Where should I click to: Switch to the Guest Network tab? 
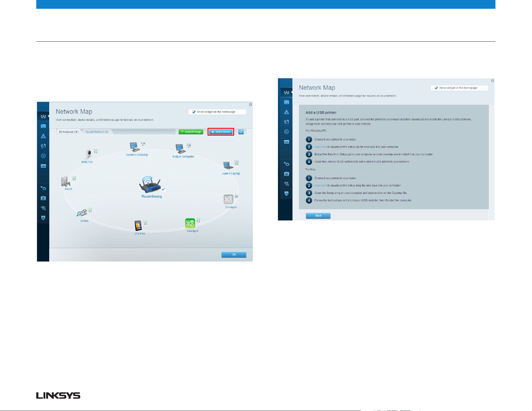point(97,132)
